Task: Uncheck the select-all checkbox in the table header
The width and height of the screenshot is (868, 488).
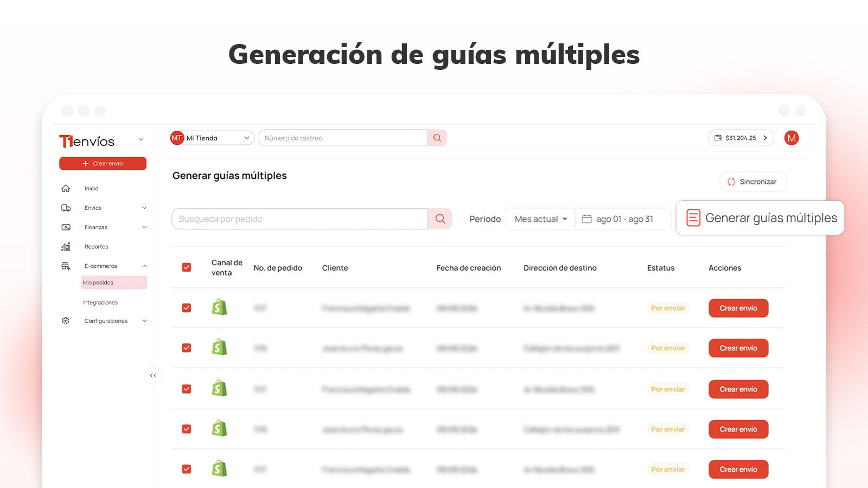Action: pyautogui.click(x=187, y=267)
